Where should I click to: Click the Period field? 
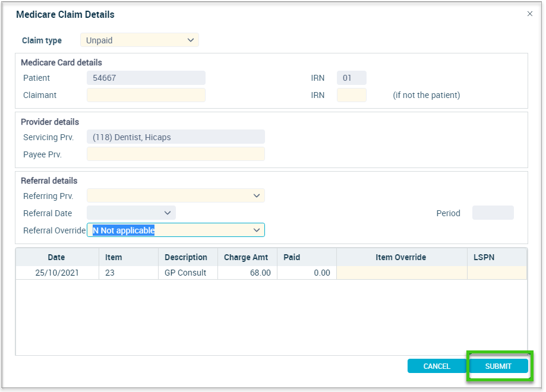[x=493, y=213]
